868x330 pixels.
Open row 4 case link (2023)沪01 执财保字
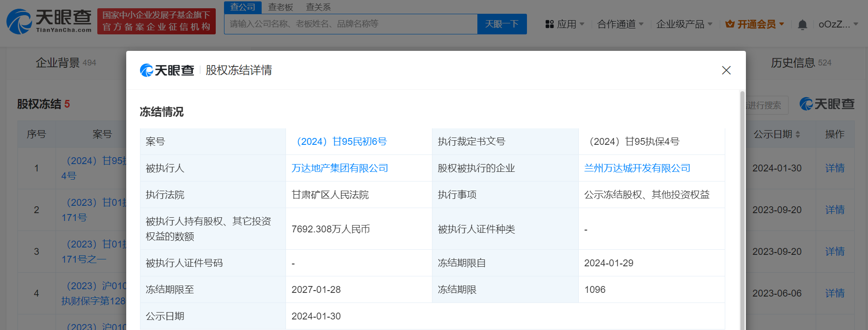click(x=94, y=293)
